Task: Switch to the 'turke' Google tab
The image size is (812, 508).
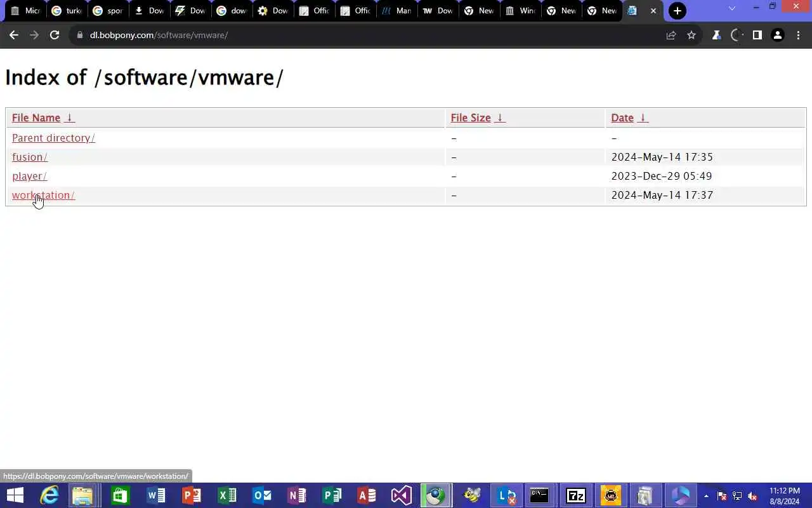Action: (x=67, y=11)
